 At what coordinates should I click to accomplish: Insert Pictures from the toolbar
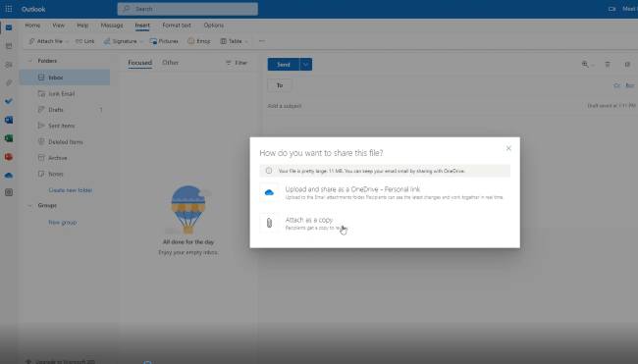[x=164, y=41]
